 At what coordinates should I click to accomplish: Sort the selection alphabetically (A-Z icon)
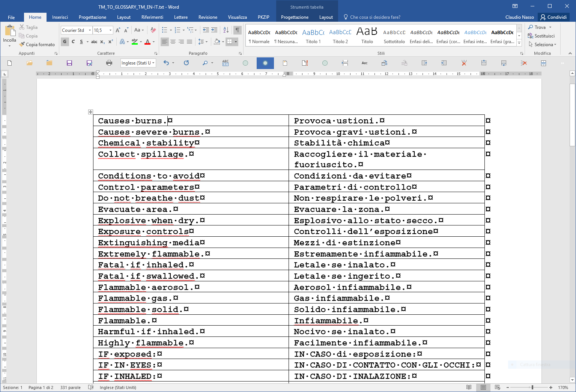[226, 30]
